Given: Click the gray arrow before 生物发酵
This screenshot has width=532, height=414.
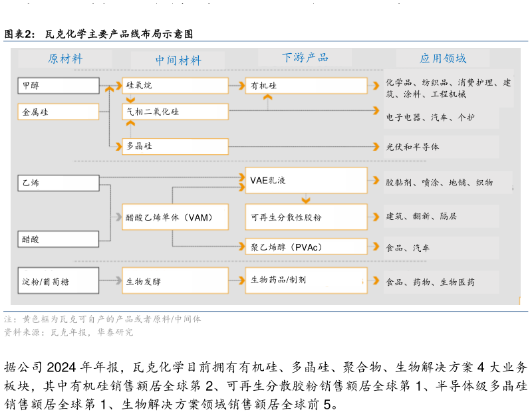Looking at the screenshot, I should [x=118, y=280].
